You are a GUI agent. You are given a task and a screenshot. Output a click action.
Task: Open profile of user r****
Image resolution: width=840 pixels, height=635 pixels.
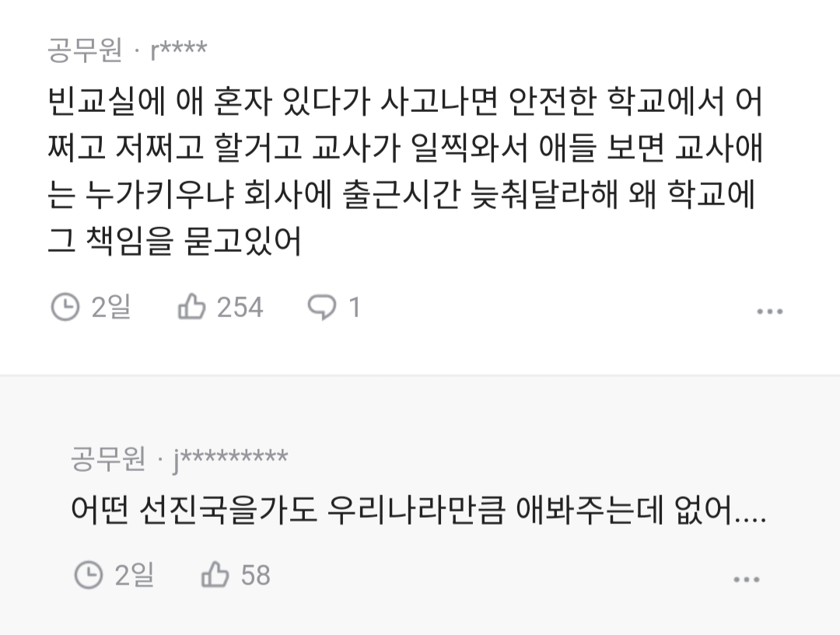[x=179, y=51]
